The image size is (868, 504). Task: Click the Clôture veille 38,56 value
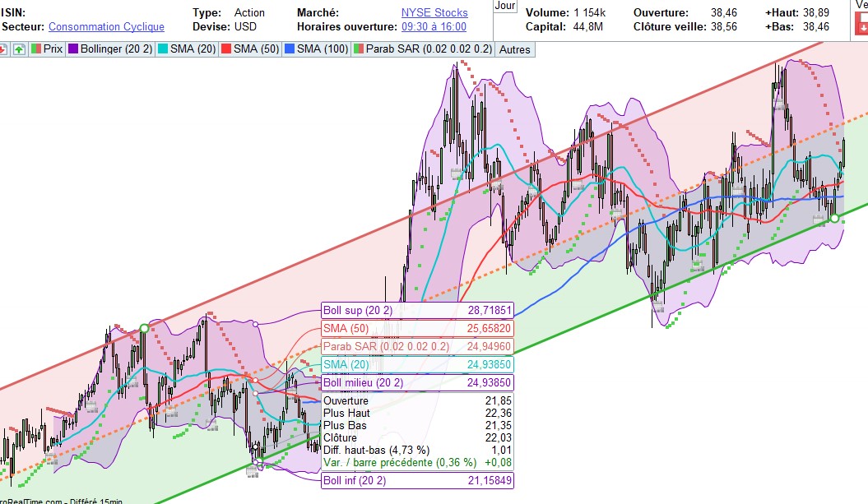pyautogui.click(x=724, y=26)
